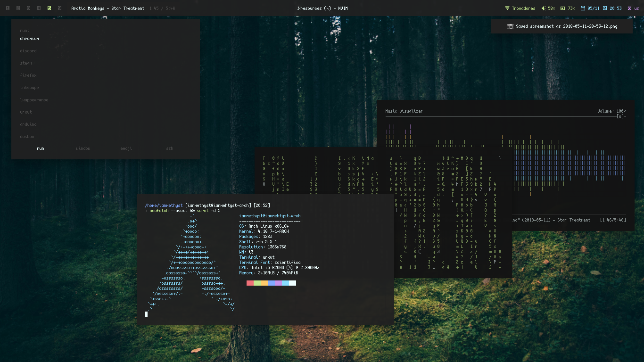Dismiss the Saved screenshot notification
The width and height of the screenshot is (644, 362).
561,26
